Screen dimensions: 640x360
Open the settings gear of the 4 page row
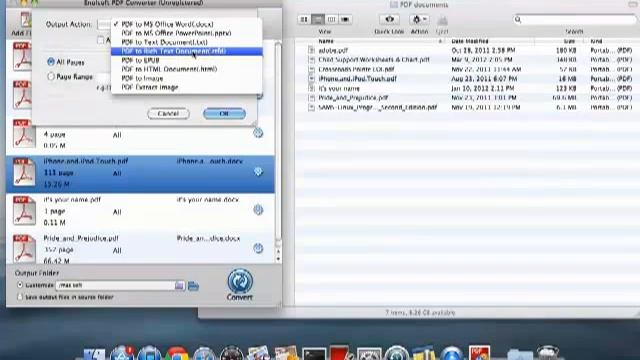coord(258,133)
